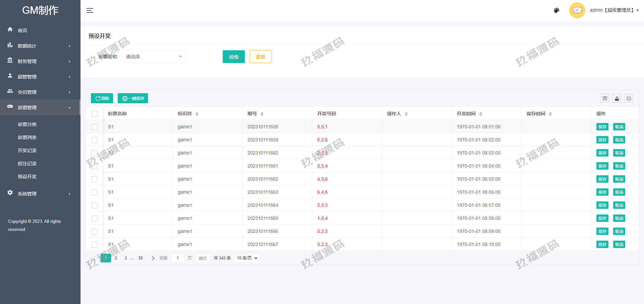
Task: Click the page number jump input field
Action: coord(177,258)
